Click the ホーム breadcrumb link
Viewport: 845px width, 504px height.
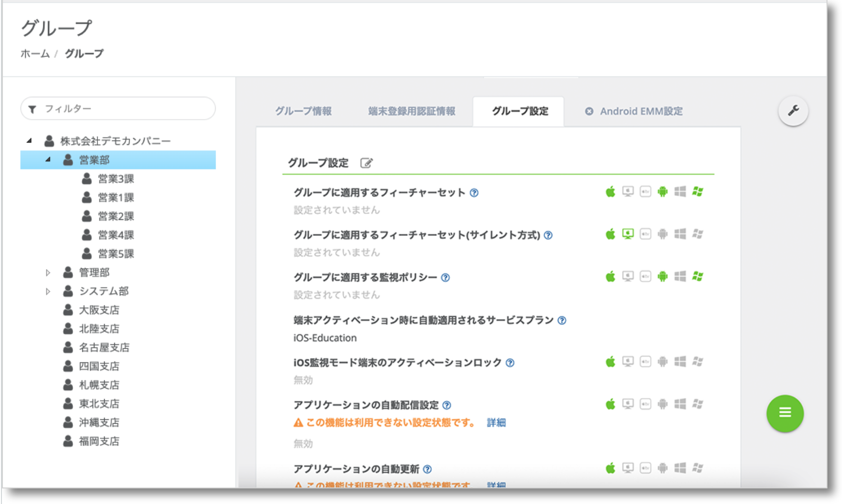[35, 54]
